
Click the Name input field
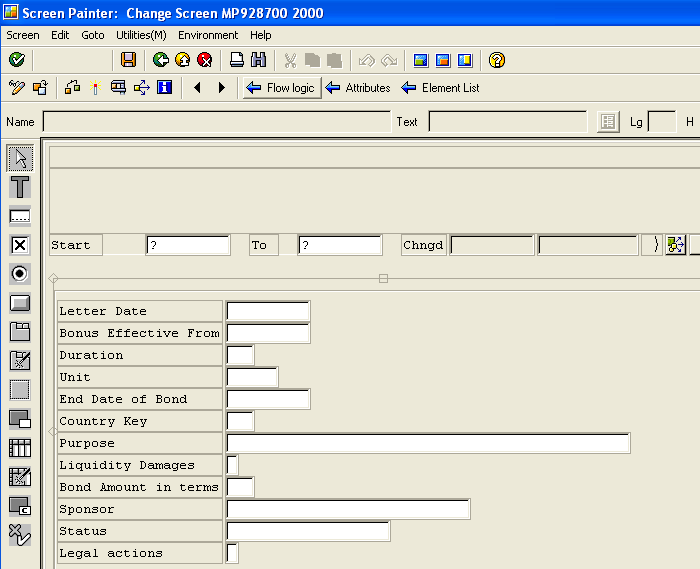[216, 122]
